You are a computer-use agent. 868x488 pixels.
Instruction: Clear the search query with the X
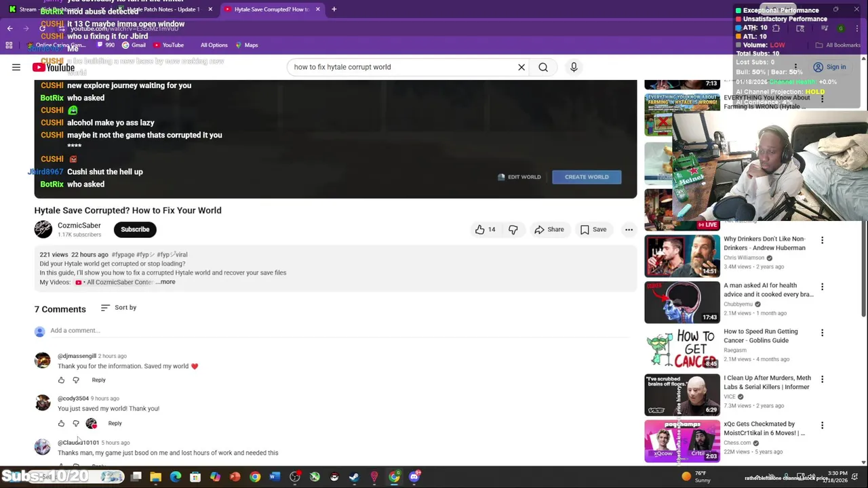(521, 67)
